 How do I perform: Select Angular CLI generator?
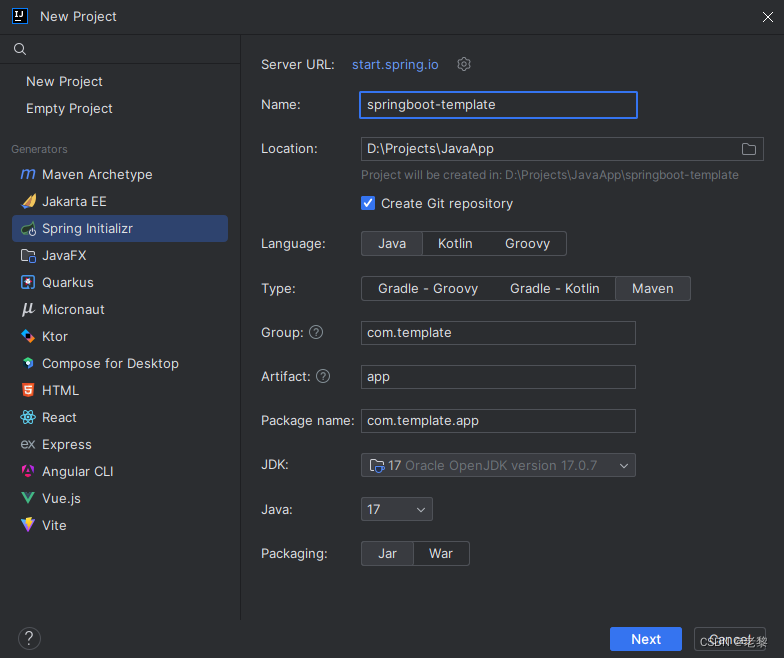click(x=120, y=472)
